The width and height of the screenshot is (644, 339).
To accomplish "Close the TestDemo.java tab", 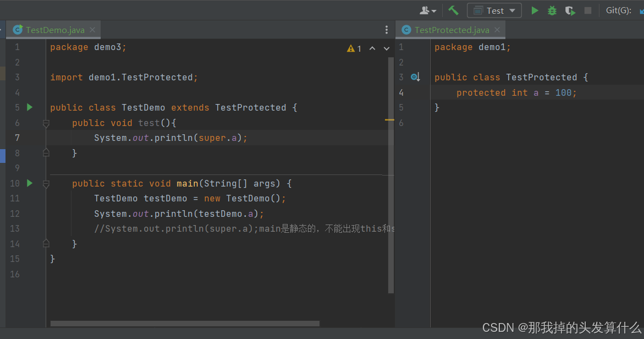I will tap(92, 30).
